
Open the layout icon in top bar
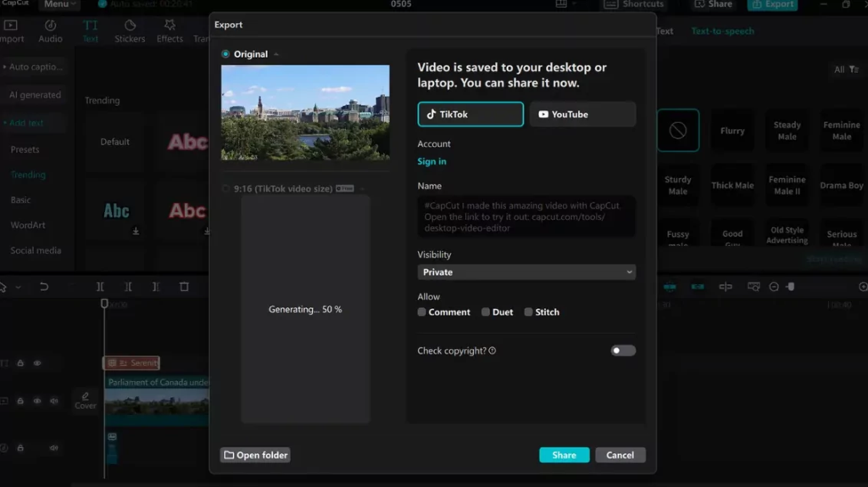point(561,4)
